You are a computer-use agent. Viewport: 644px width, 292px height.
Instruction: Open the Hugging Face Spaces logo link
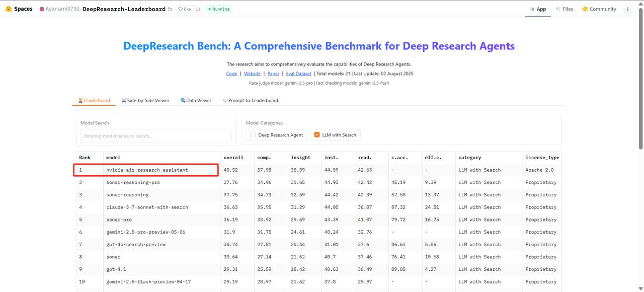tap(19, 9)
